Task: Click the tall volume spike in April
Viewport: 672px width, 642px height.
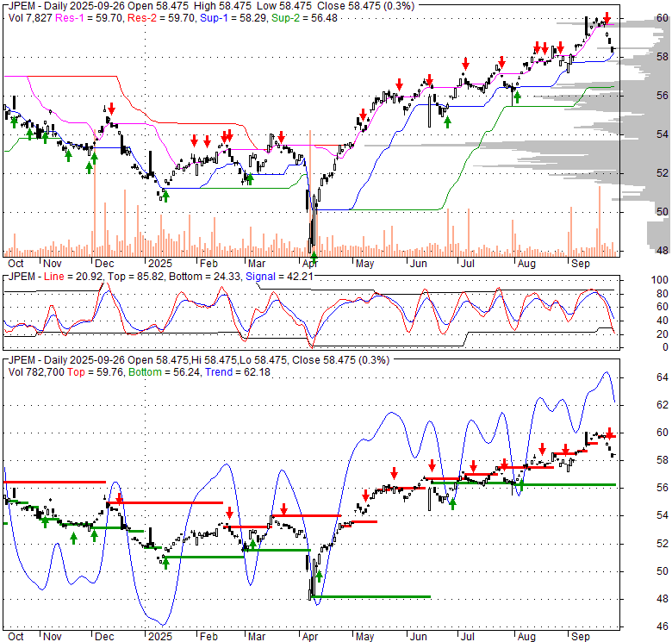Action: pyautogui.click(x=310, y=192)
